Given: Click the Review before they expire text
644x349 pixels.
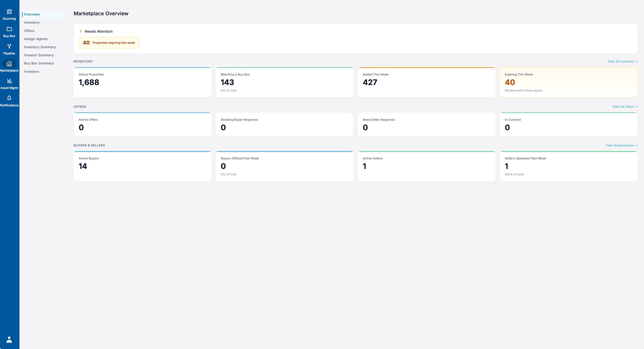Looking at the screenshot, I should [x=524, y=90].
